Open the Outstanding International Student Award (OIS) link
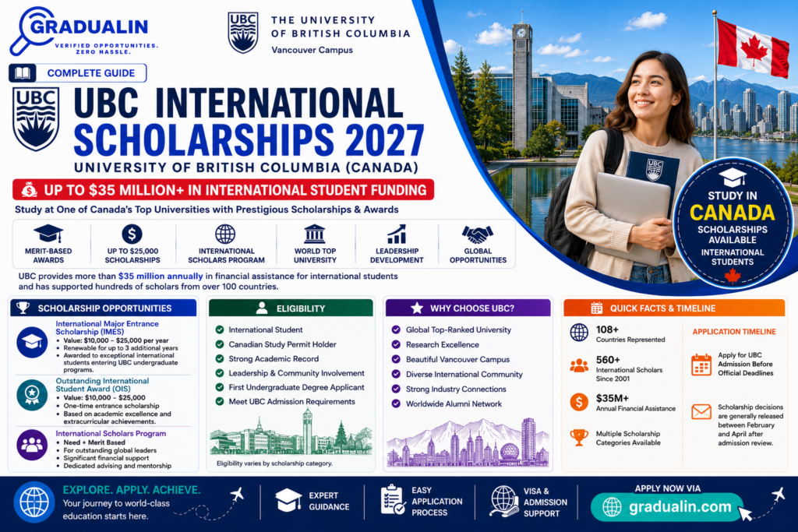 click(102, 385)
